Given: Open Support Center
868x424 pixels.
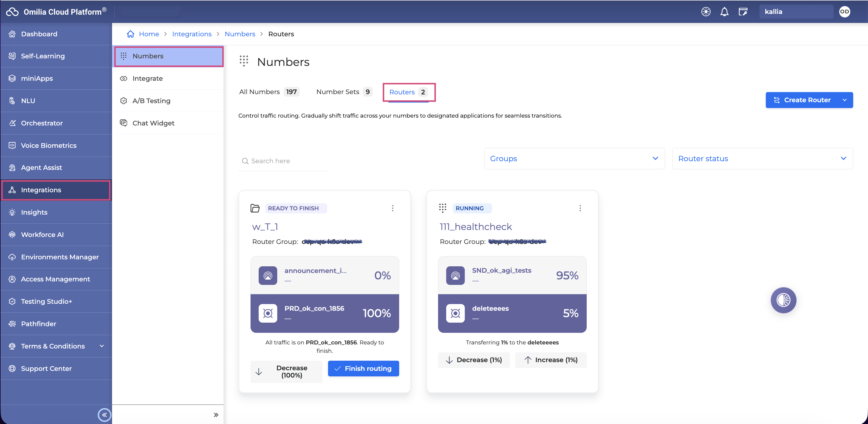Looking at the screenshot, I should click(x=56, y=369).
